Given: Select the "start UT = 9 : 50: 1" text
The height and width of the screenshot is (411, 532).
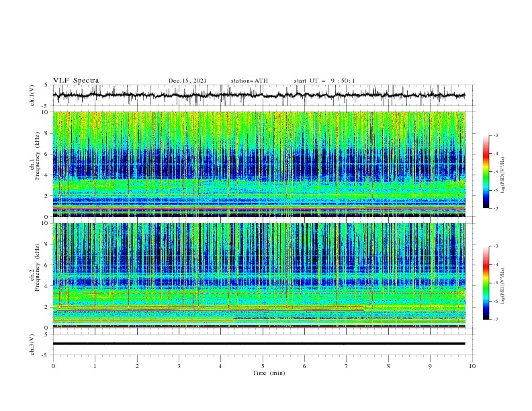Looking at the screenshot, I should pyautogui.click(x=324, y=81).
